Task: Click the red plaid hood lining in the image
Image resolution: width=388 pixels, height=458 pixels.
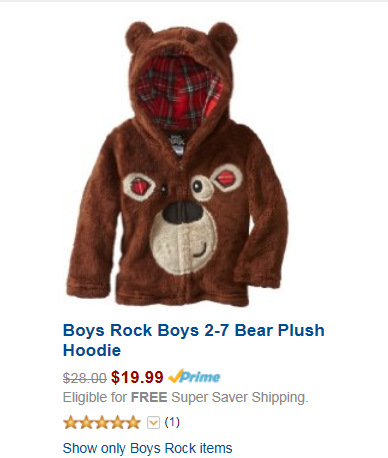Action: tap(179, 93)
